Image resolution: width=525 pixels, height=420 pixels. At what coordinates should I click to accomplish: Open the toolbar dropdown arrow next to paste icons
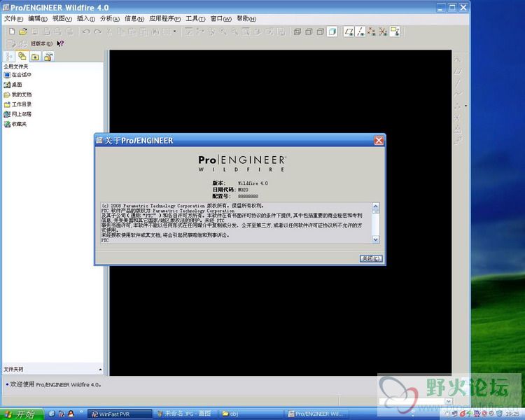[x=175, y=31]
